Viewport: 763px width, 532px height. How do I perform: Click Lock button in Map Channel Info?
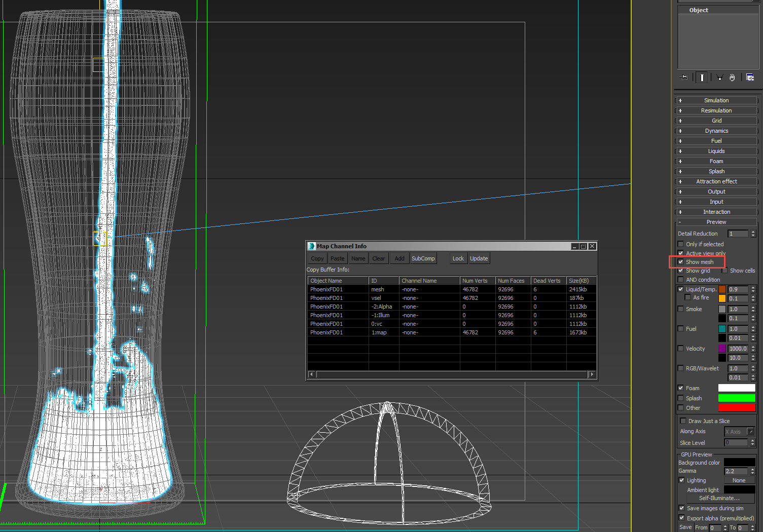click(x=458, y=258)
